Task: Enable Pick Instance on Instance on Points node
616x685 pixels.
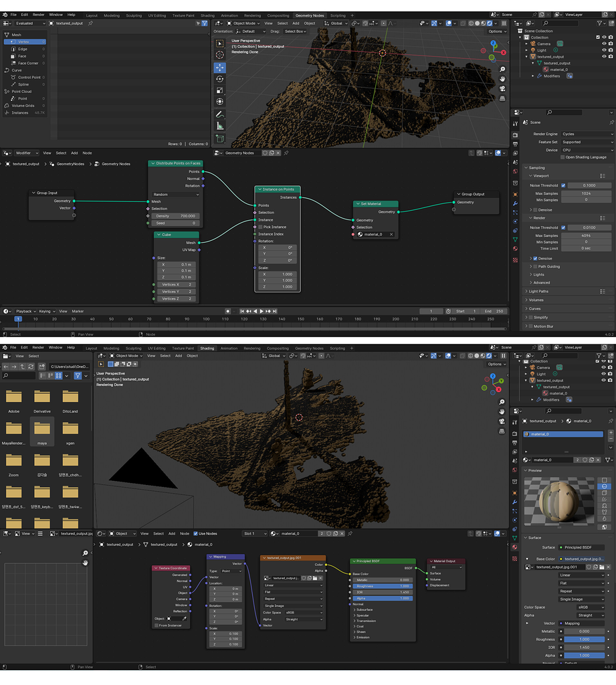Action: point(260,227)
